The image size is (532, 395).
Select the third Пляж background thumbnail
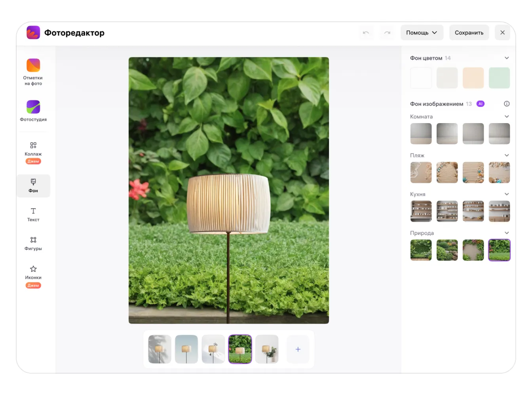(x=473, y=173)
